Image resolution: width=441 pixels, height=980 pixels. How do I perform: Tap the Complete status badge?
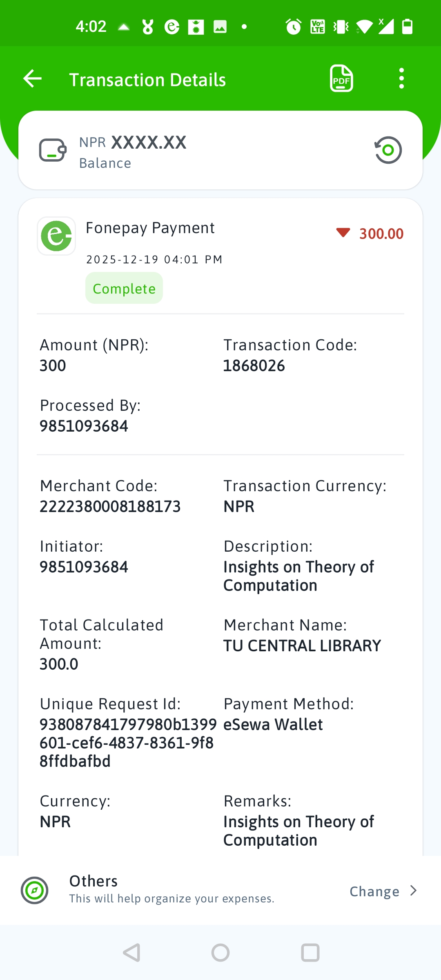[124, 288]
